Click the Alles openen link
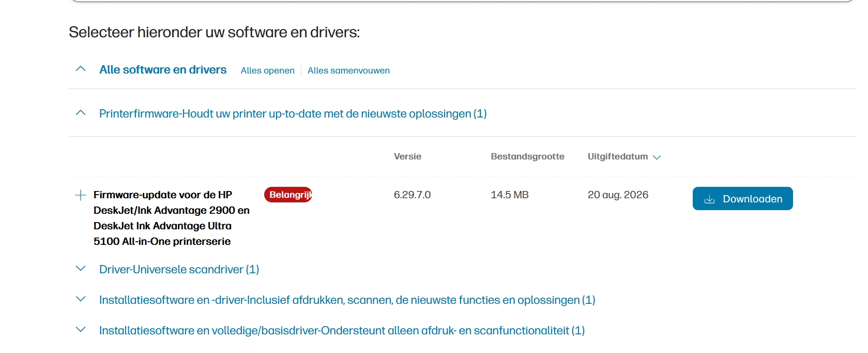 coord(267,70)
